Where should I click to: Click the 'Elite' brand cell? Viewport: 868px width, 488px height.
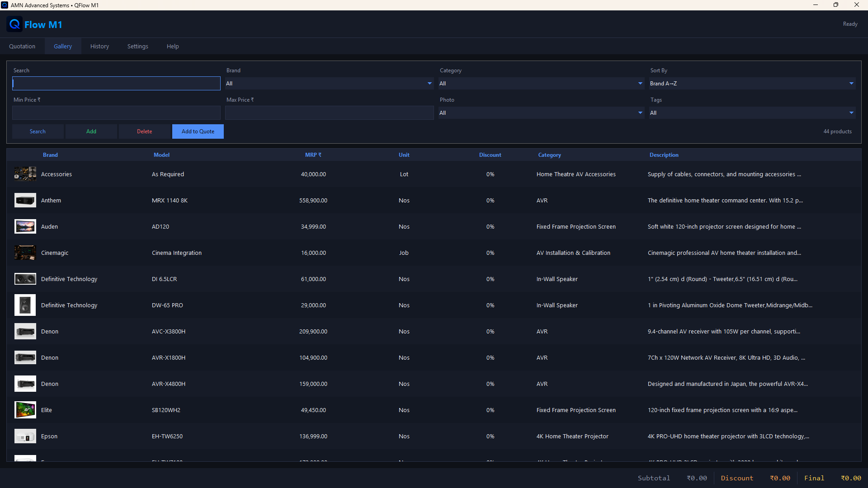coord(47,410)
